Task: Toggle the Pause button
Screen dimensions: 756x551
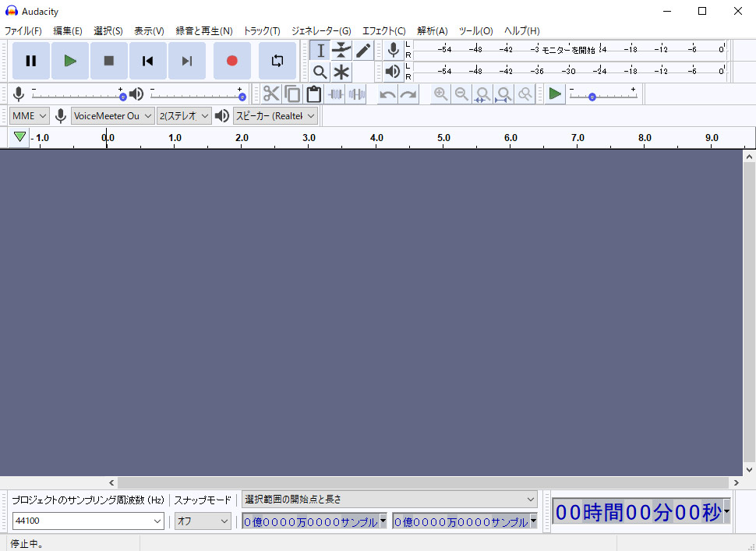Action: coord(31,61)
